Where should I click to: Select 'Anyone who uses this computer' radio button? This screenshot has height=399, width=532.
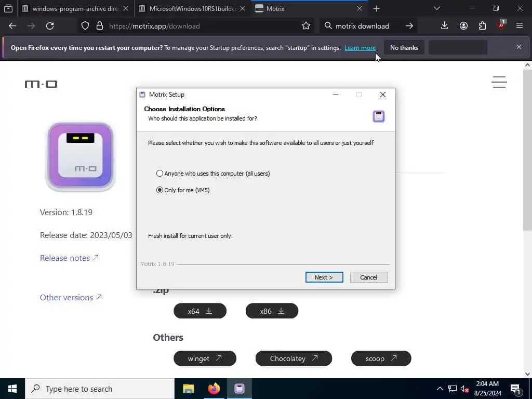click(x=159, y=174)
